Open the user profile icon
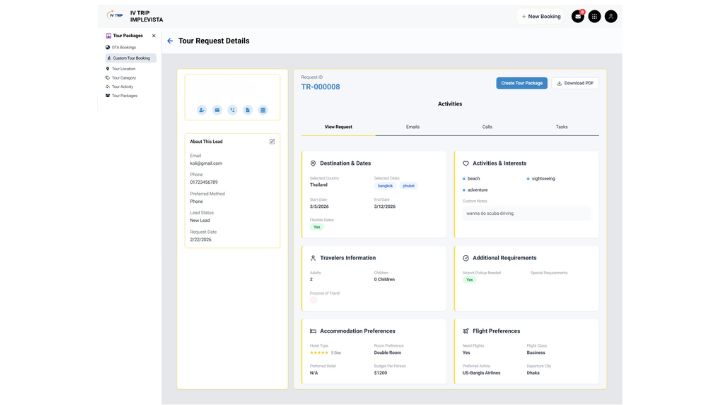This screenshot has height=405, width=720. (x=611, y=16)
